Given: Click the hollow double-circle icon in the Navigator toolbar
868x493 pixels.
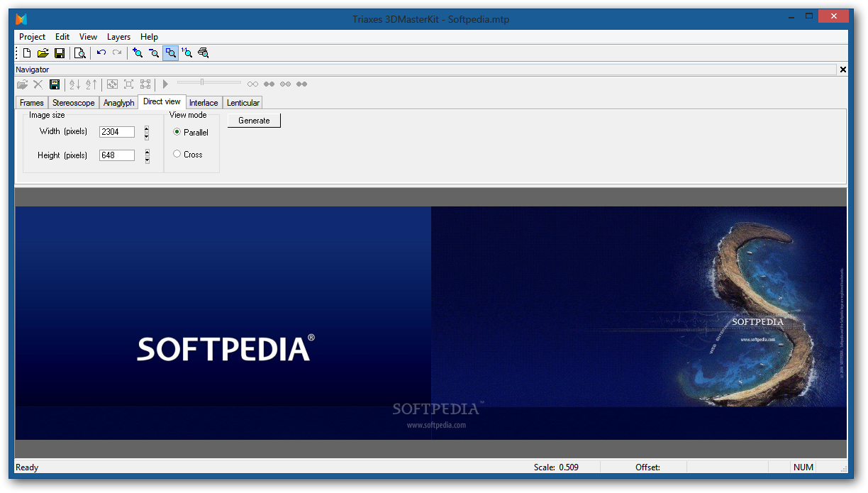Looking at the screenshot, I should point(252,84).
